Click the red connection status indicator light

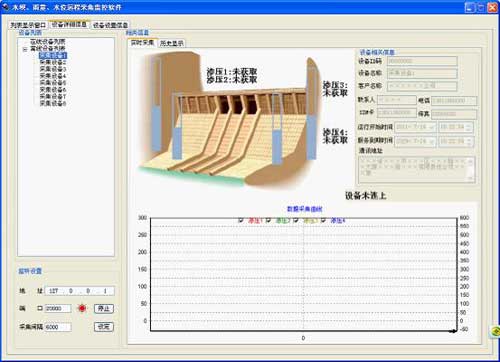point(82,308)
